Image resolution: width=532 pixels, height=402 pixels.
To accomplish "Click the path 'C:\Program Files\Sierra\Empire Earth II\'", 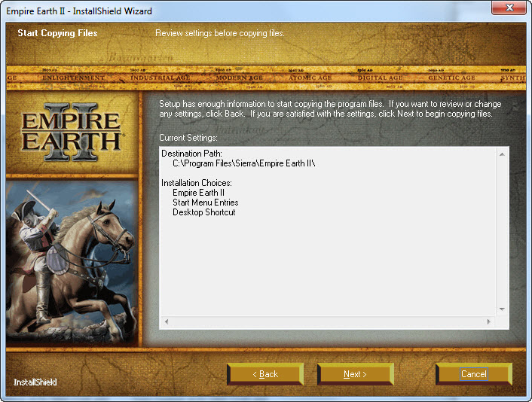I will [244, 163].
